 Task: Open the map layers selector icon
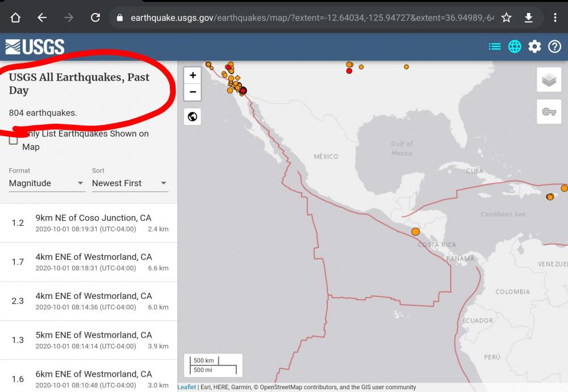tap(548, 79)
